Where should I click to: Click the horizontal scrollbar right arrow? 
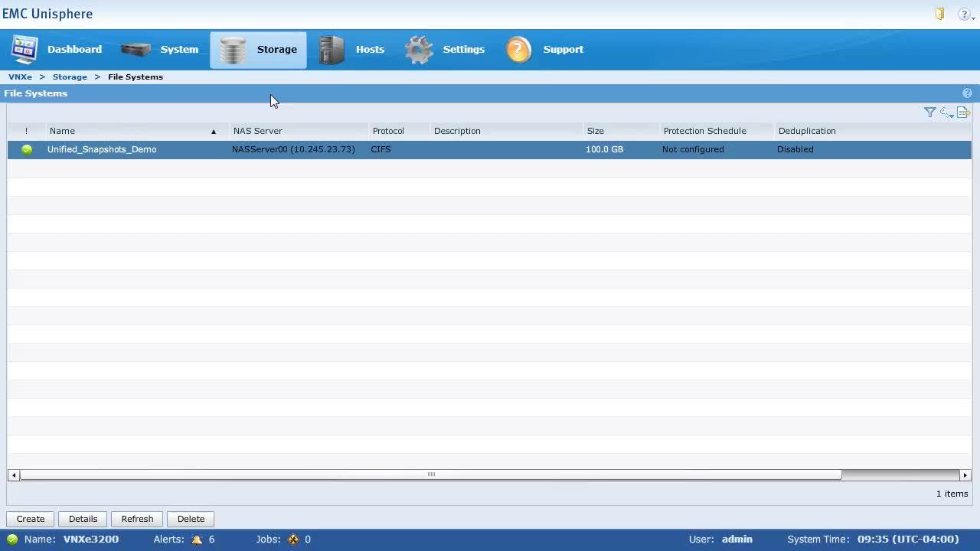click(965, 475)
